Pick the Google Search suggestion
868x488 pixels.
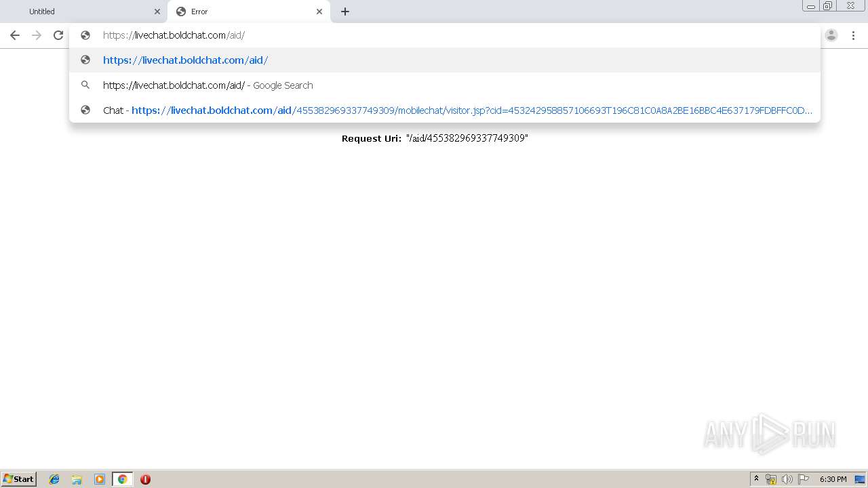click(445, 85)
